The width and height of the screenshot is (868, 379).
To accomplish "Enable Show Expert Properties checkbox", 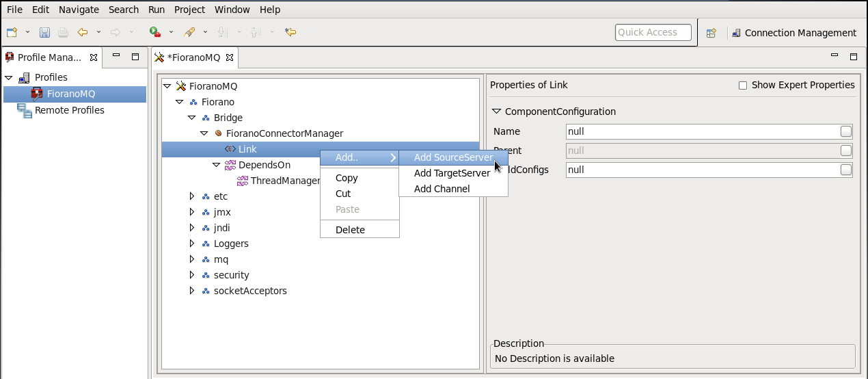I will [x=743, y=86].
